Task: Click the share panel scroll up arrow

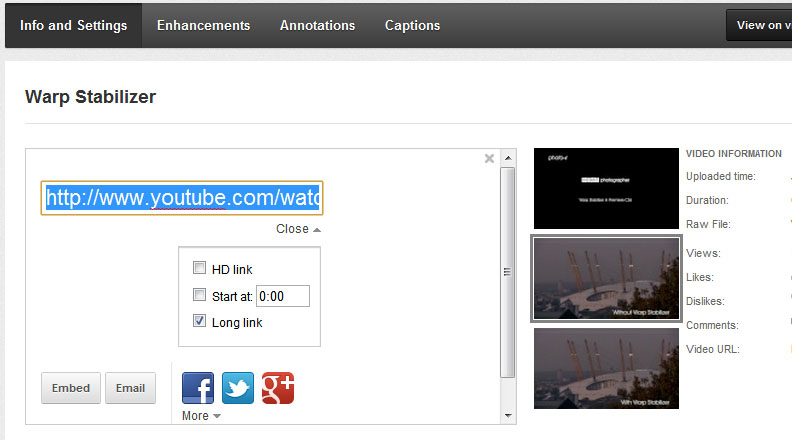Action: (x=508, y=158)
